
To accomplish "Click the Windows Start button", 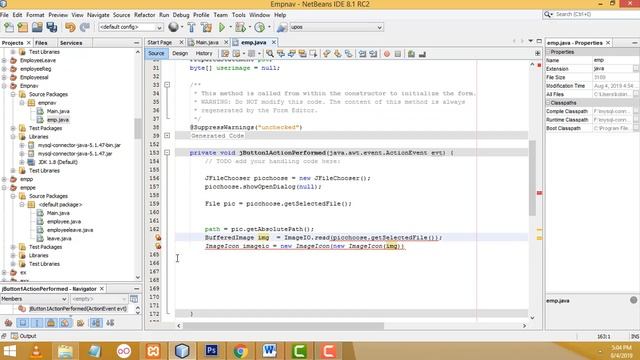I will 9,351.
